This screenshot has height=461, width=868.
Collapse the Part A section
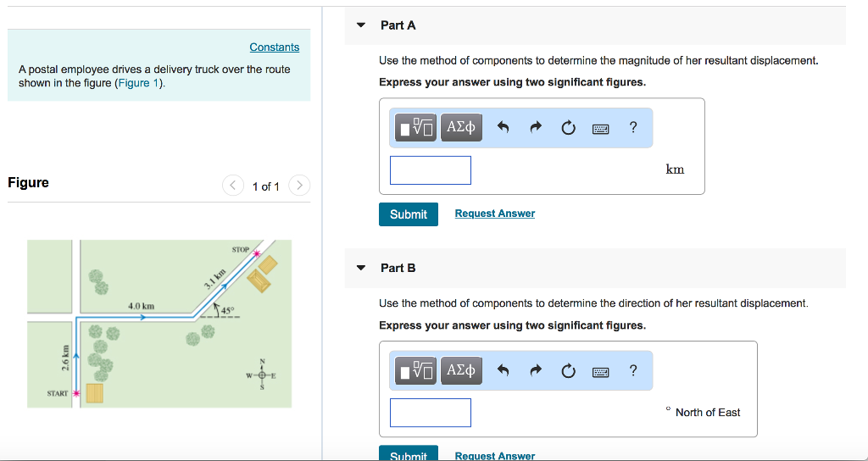(x=361, y=25)
